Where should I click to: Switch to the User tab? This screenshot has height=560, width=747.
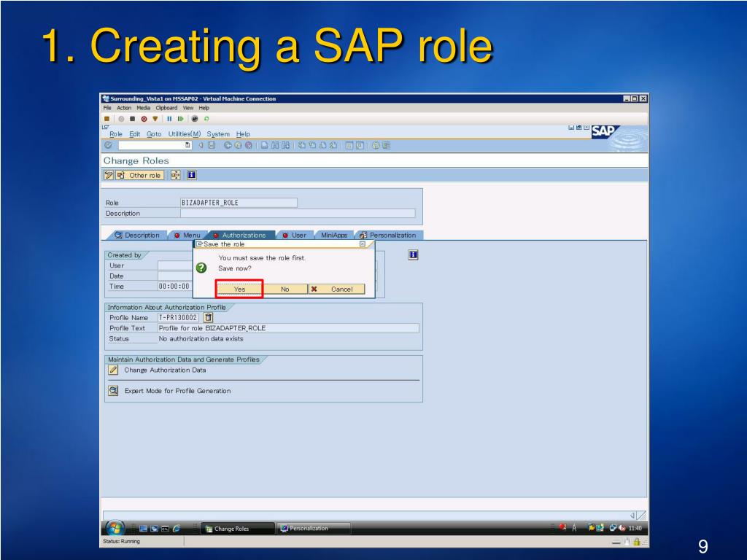point(295,236)
